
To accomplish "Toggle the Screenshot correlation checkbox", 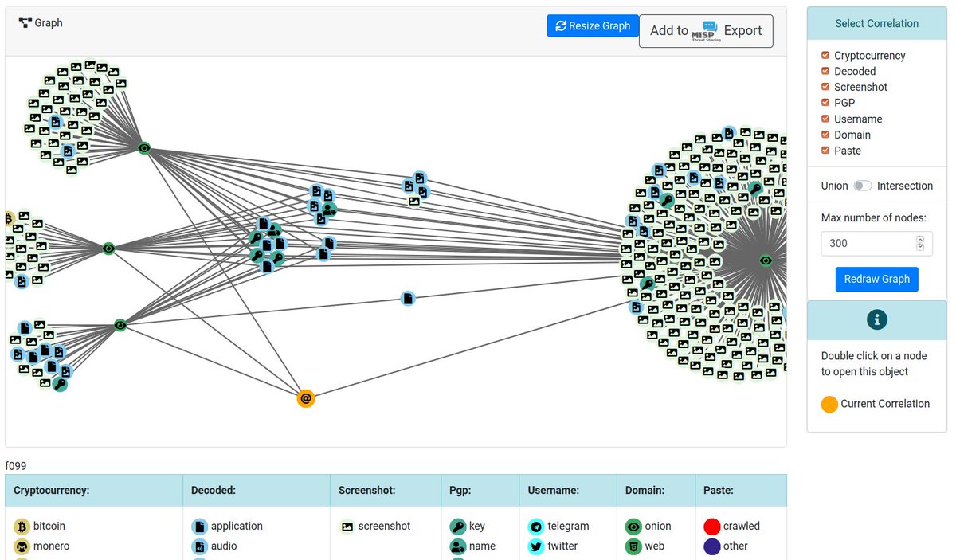I will (825, 87).
